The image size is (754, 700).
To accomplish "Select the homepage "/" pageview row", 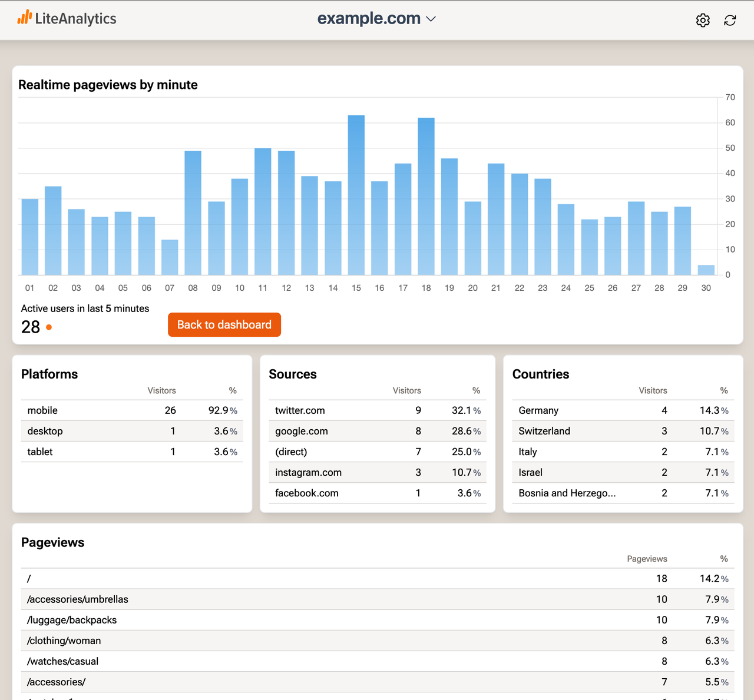I will 28,579.
